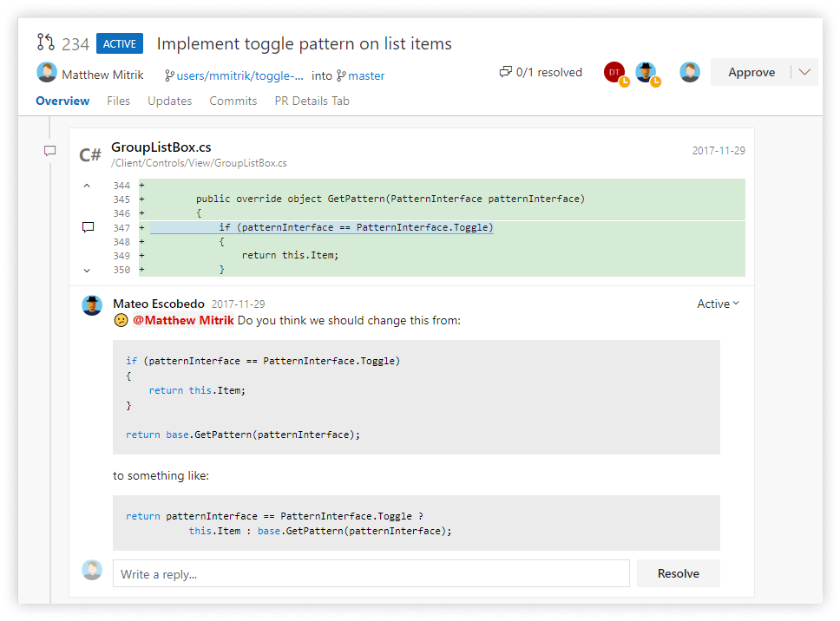This screenshot has height=621, width=840.
Task: Click the pull request icon beside 234
Action: [46, 43]
